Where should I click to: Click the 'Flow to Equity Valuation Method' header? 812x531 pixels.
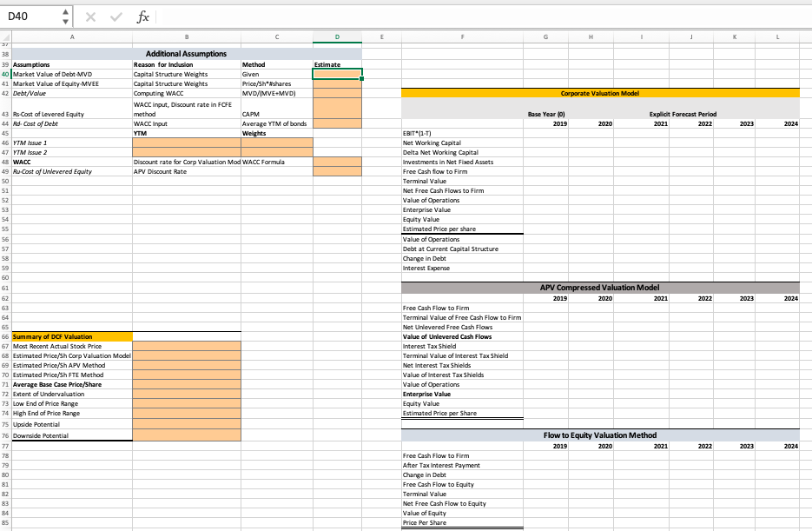[600, 435]
